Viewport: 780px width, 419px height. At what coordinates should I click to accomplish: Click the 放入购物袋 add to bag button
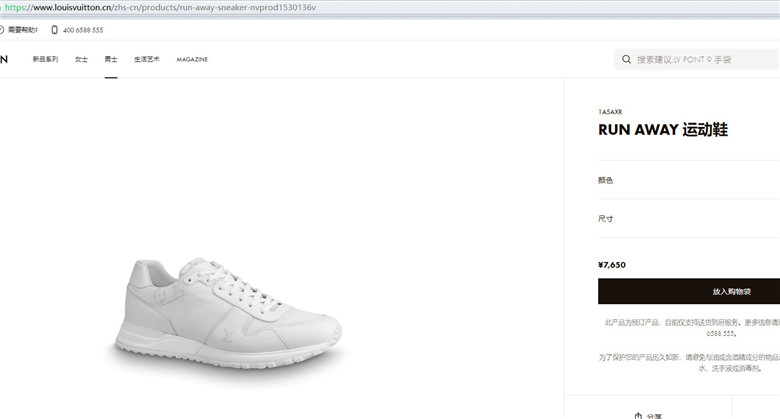click(x=689, y=291)
